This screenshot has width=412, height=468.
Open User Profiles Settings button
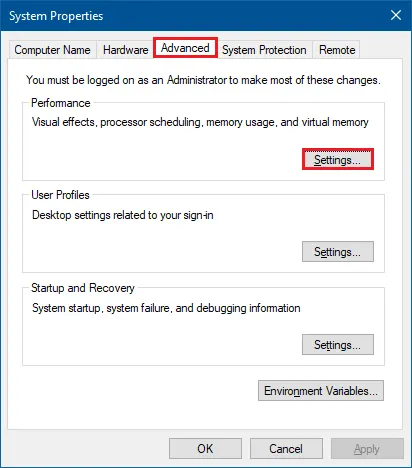click(x=338, y=252)
